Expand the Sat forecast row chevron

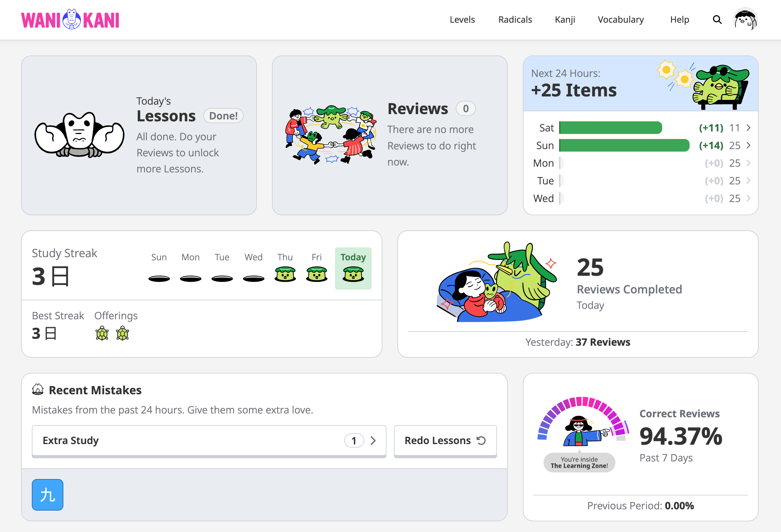pyautogui.click(x=749, y=128)
